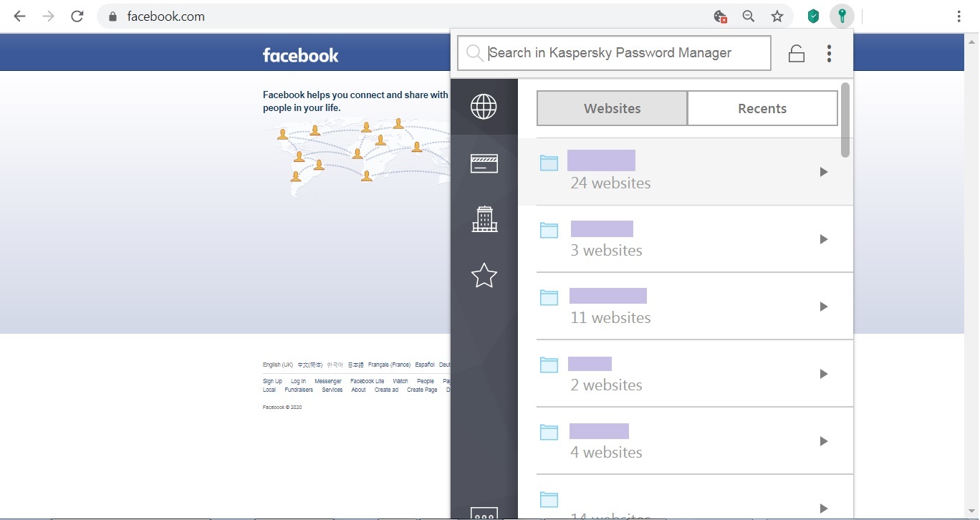
Task: Open the People footer link
Action: coord(426,381)
